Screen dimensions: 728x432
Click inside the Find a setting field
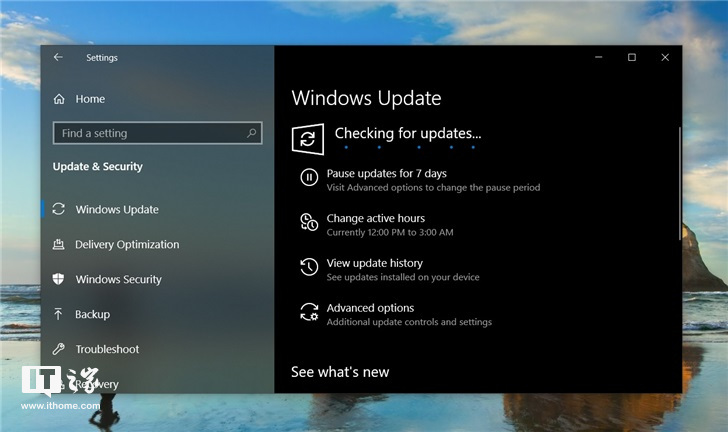(157, 133)
